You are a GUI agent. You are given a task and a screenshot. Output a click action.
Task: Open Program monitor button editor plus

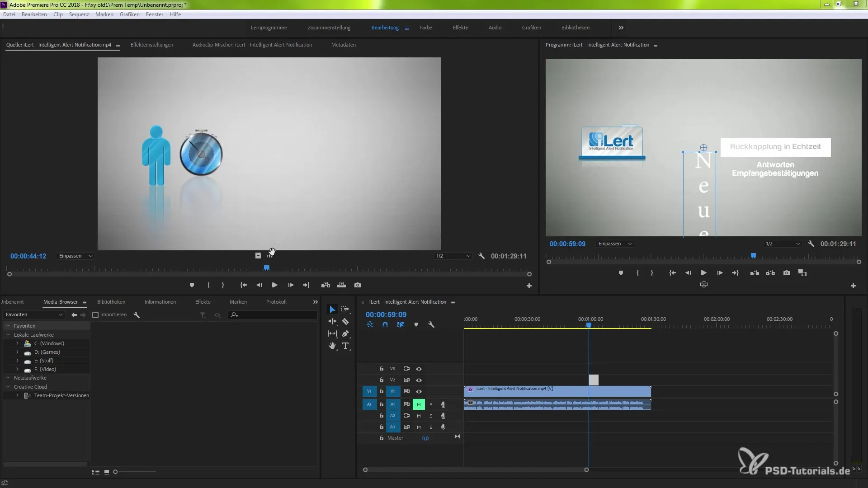(853, 286)
